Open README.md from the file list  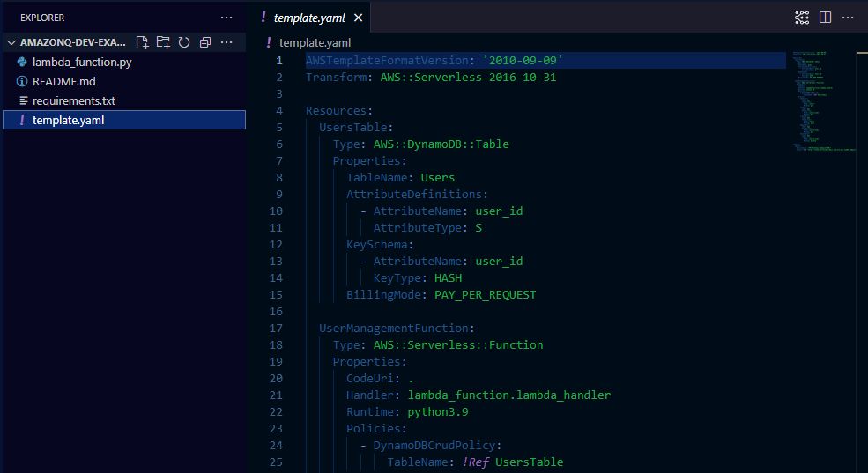(x=63, y=81)
